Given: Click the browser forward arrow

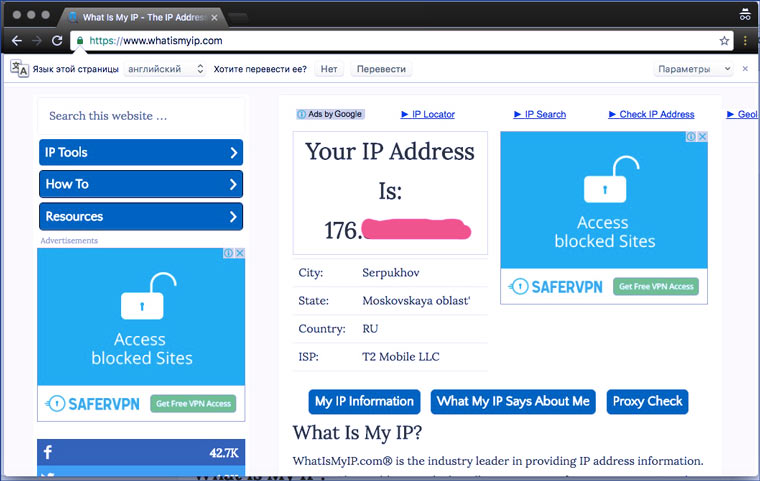Looking at the screenshot, I should coord(37,41).
